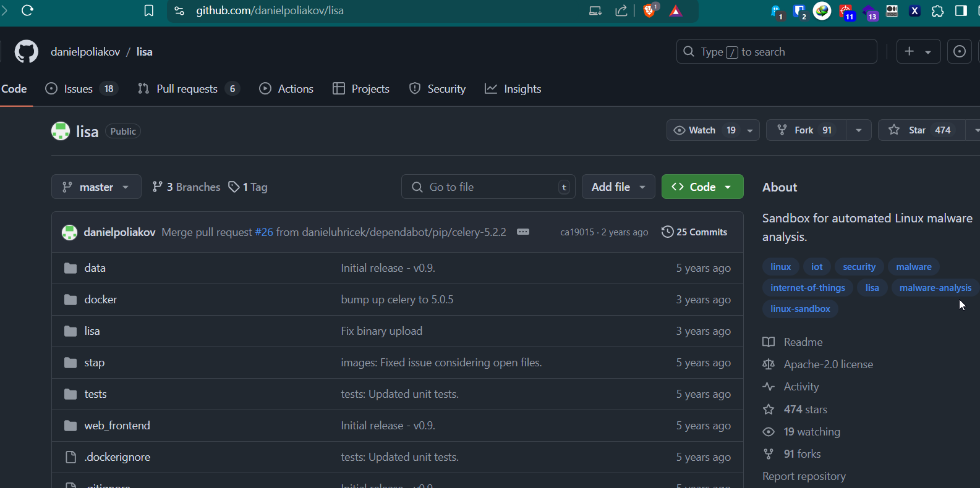Image resolution: width=980 pixels, height=488 pixels.
Task: Open the 'bump up celery to 5.0.5' commit
Action: (x=397, y=300)
